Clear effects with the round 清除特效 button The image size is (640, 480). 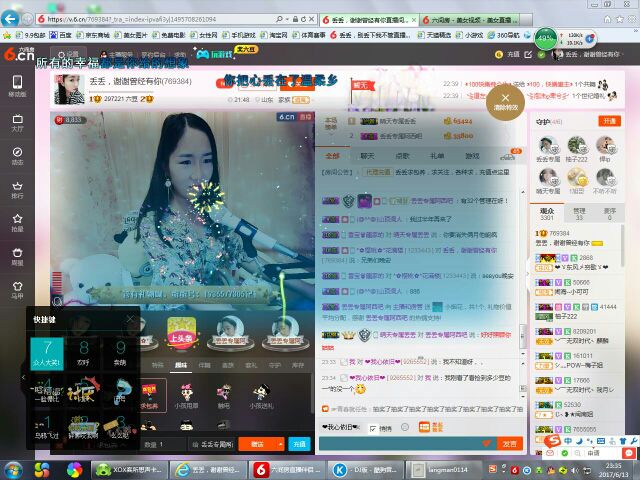505,102
